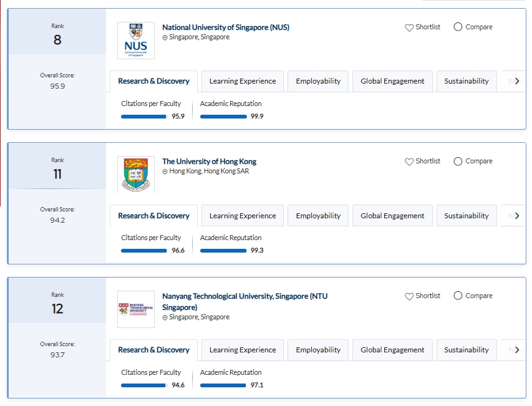Screen dimensions: 532x406
Task: Toggle Compare for The University of Hong Kong
Action: (458, 162)
